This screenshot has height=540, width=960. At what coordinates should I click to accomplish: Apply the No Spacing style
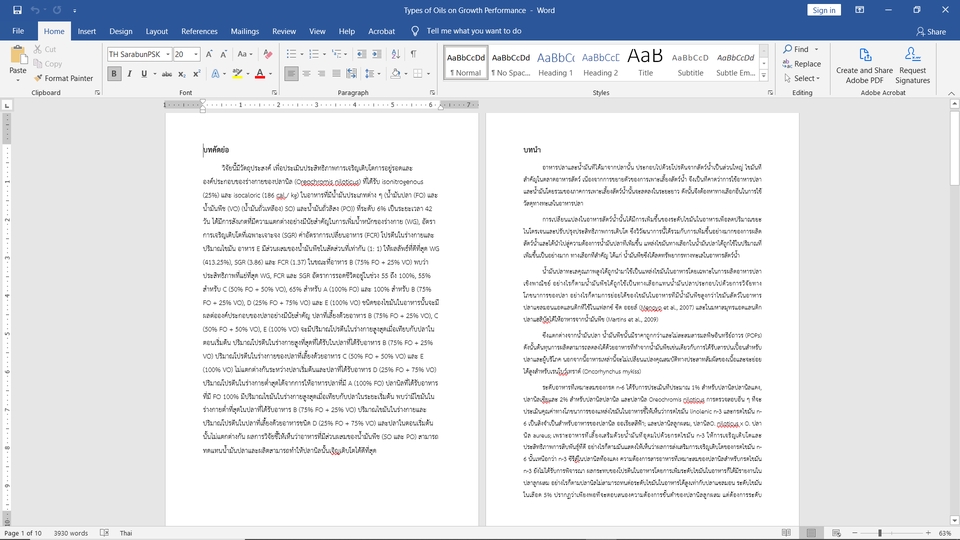tap(511, 63)
